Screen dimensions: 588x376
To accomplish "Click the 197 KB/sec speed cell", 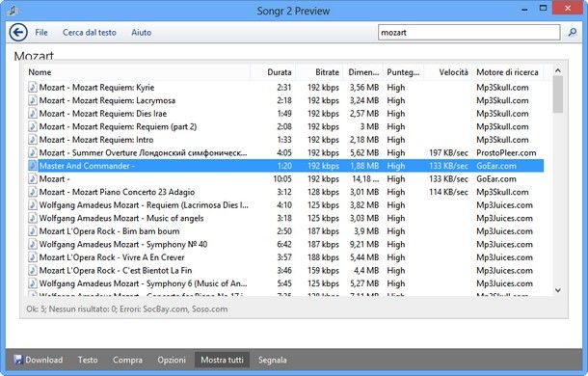I will click(x=448, y=152).
